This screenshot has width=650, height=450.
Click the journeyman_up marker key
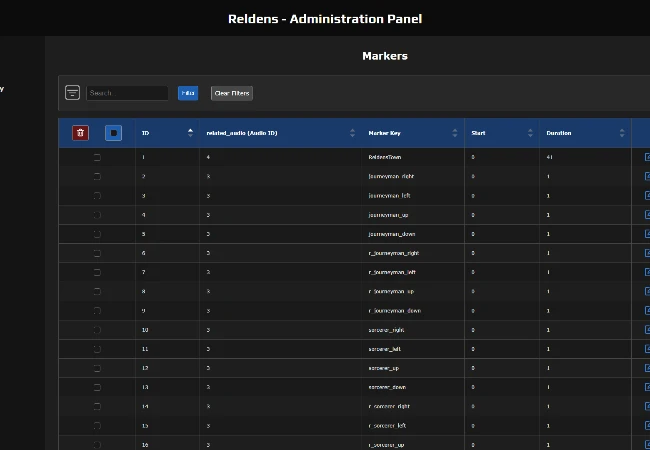pyautogui.click(x=388, y=215)
